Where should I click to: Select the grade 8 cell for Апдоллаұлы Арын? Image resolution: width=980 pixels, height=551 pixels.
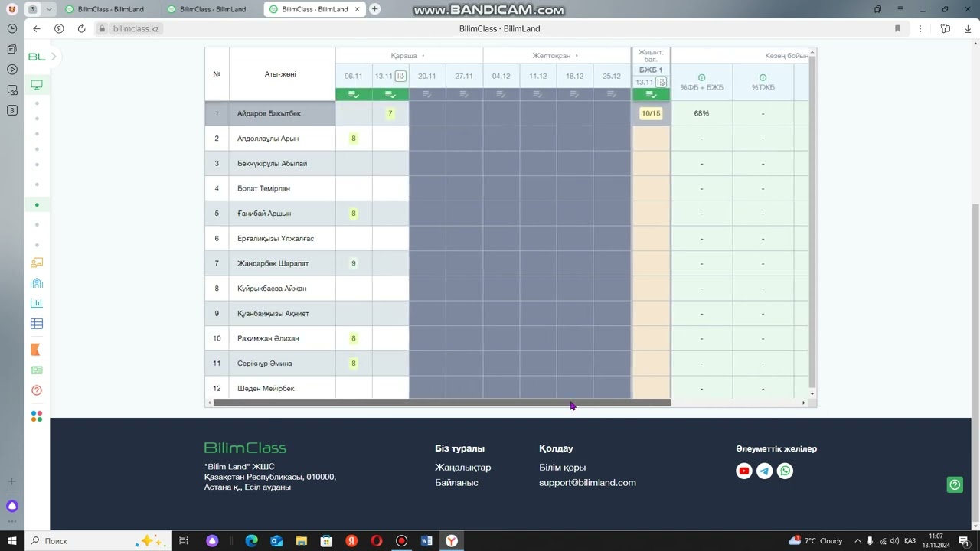coord(354,139)
